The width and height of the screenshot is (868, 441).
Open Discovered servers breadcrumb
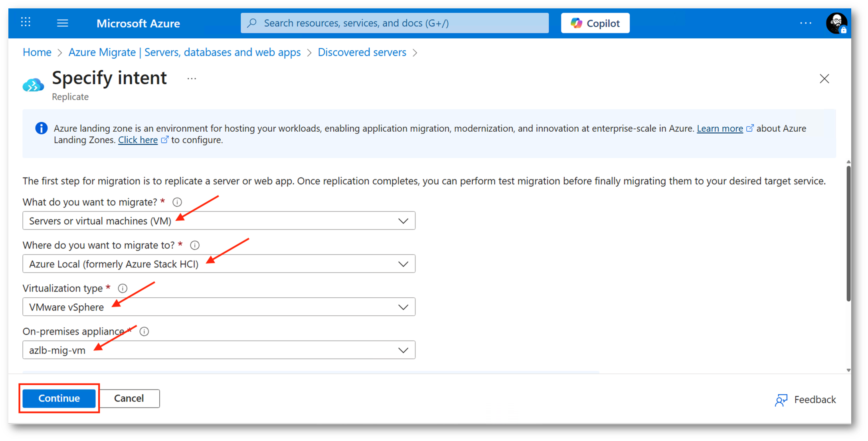tap(362, 52)
